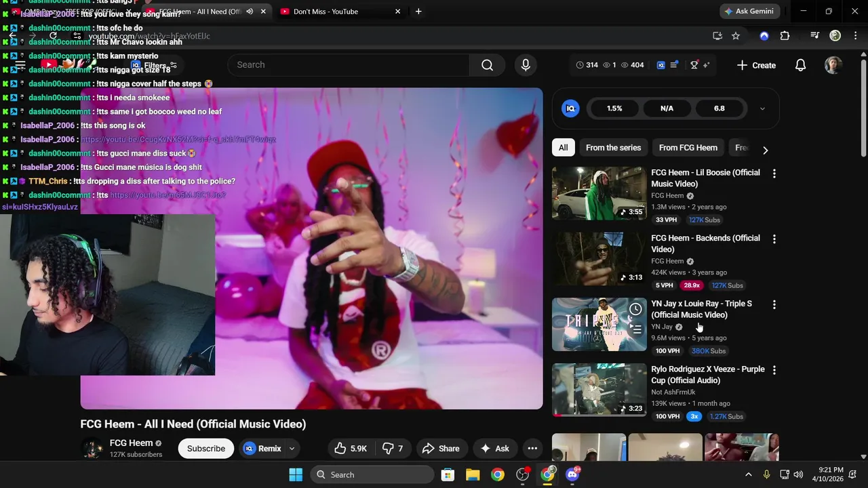Open Chrome profile avatar in toolbar
The image size is (868, 488).
coord(835,36)
